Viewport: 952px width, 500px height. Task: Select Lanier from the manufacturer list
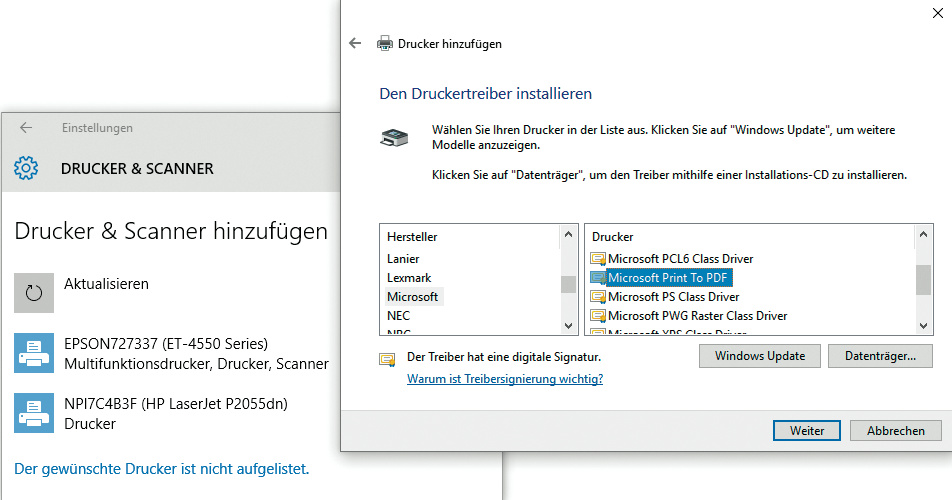click(403, 259)
